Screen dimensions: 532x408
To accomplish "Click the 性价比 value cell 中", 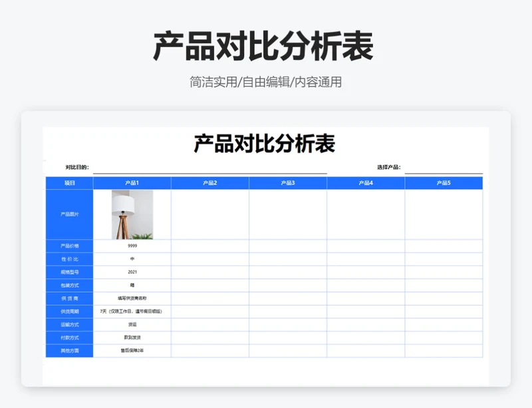I will (x=132, y=259).
